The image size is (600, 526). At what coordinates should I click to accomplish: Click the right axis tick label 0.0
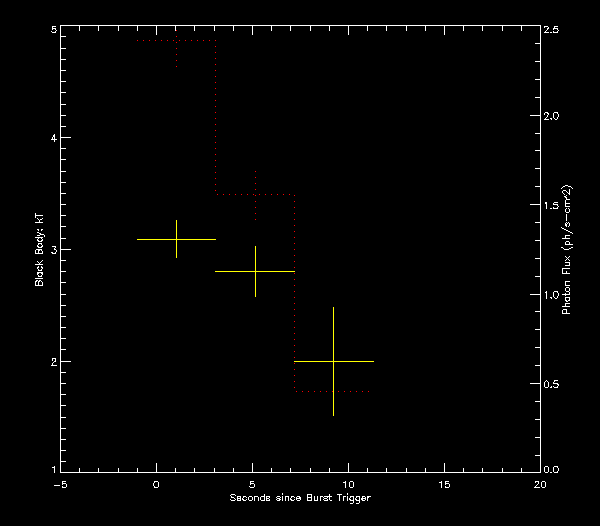point(553,469)
